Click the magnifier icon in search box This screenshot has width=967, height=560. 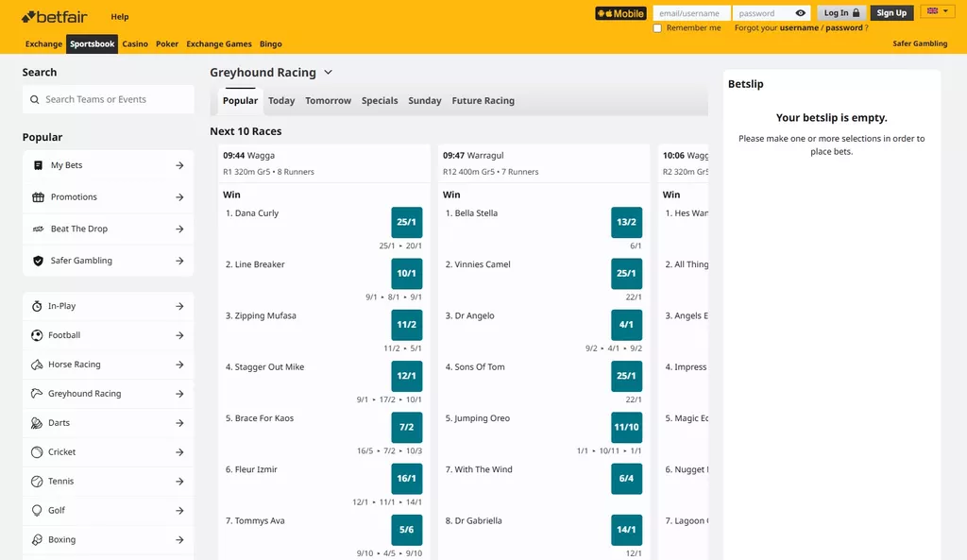click(35, 99)
